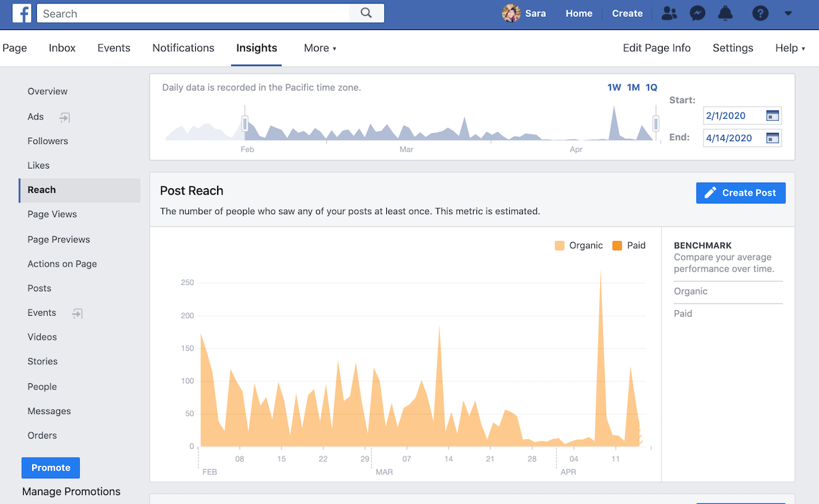Open Stories in the sidebar

point(42,361)
